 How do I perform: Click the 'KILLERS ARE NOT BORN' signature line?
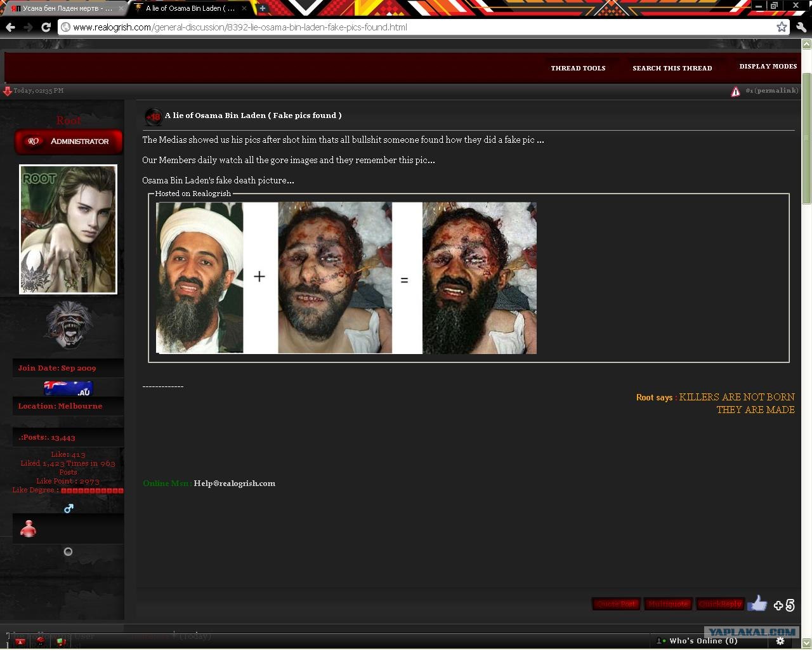pyautogui.click(x=737, y=397)
